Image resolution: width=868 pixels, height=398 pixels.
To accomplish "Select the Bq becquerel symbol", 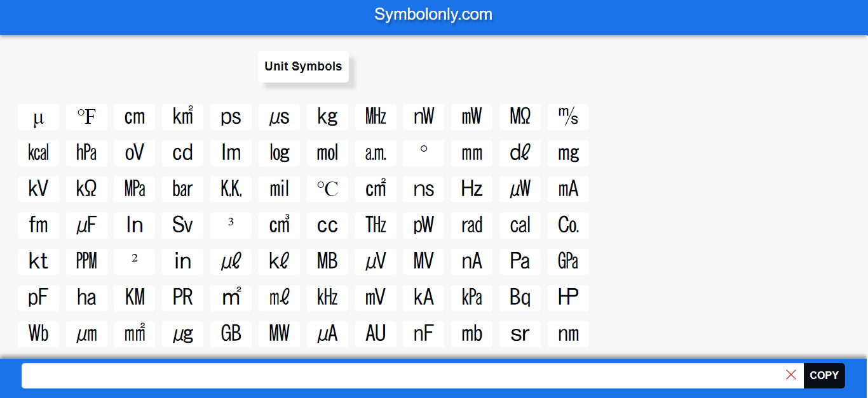I will (520, 298).
